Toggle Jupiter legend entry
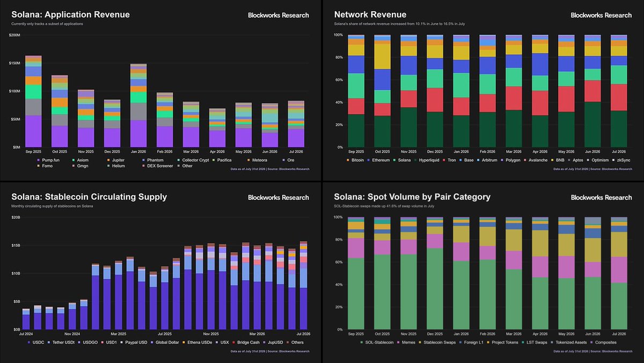This screenshot has width=644, height=363. (x=115, y=160)
